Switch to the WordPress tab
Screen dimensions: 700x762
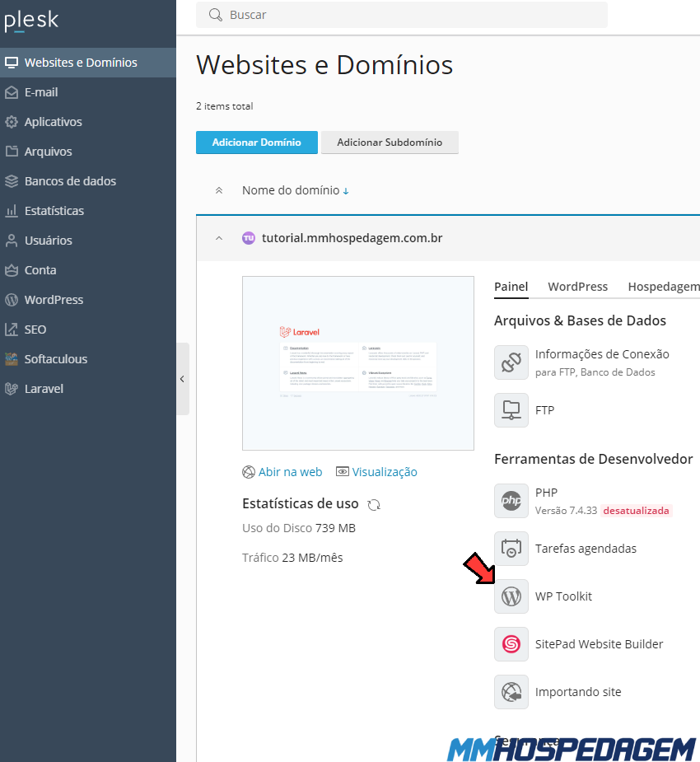pyautogui.click(x=577, y=287)
